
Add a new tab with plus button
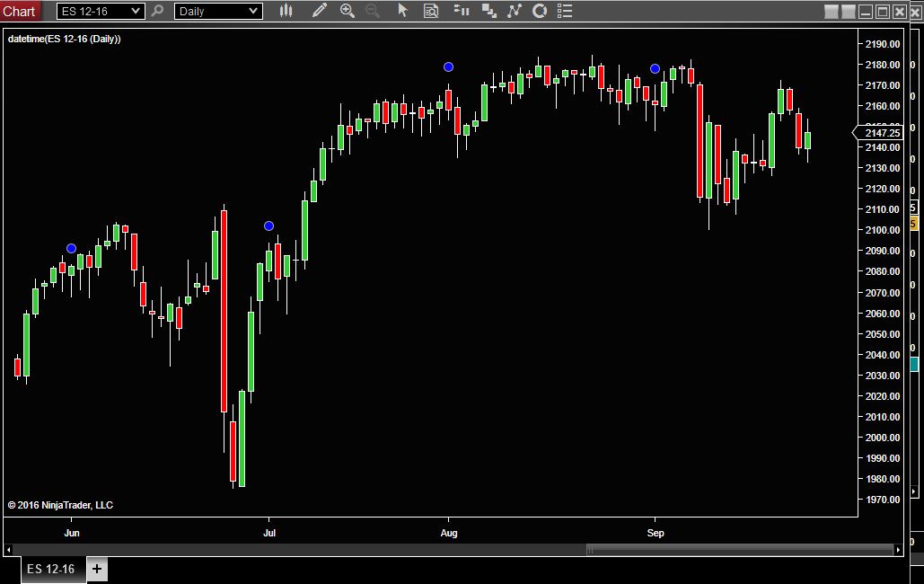click(97, 570)
